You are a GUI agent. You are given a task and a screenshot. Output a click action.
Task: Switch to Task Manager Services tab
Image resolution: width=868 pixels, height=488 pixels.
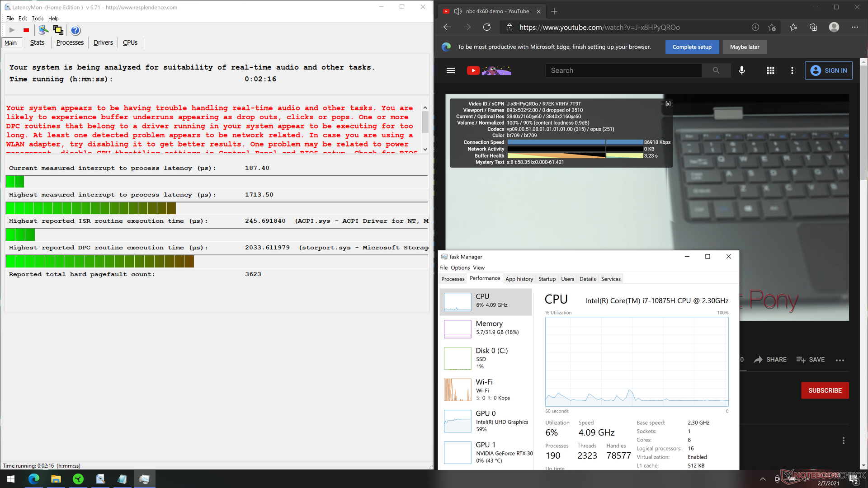tap(611, 279)
